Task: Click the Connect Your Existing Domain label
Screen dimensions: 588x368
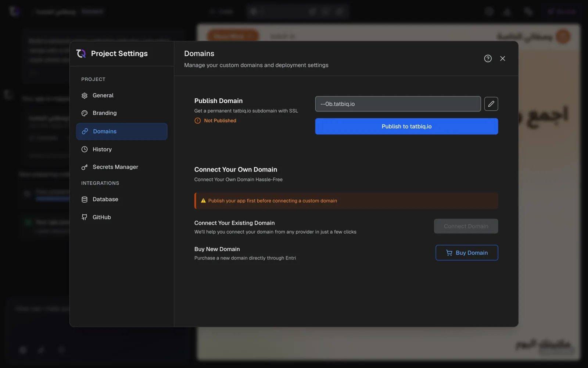Action: click(x=234, y=223)
